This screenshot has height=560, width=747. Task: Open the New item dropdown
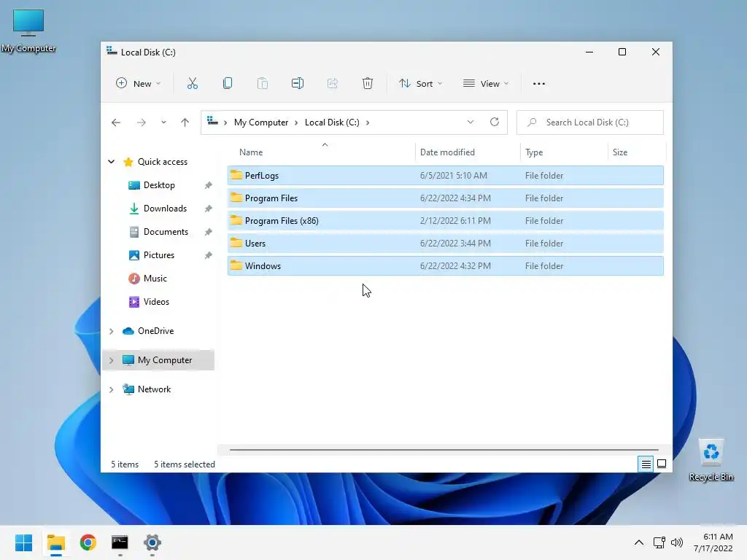(138, 83)
